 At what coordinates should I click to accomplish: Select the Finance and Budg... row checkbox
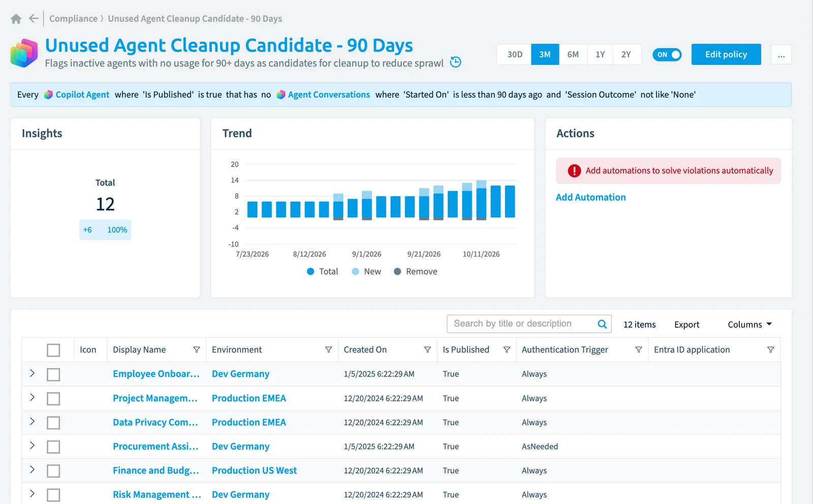pyautogui.click(x=53, y=471)
